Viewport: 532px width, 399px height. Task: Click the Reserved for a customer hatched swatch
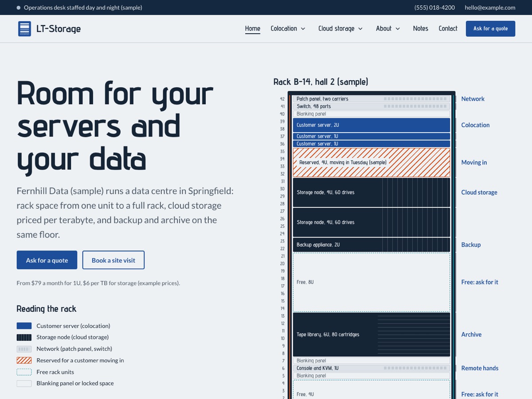click(x=24, y=360)
